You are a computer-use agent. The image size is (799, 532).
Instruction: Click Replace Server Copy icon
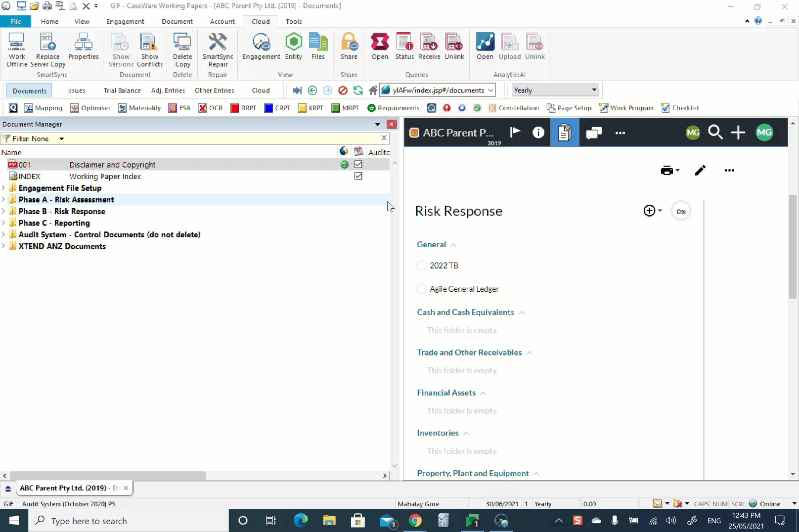click(48, 50)
